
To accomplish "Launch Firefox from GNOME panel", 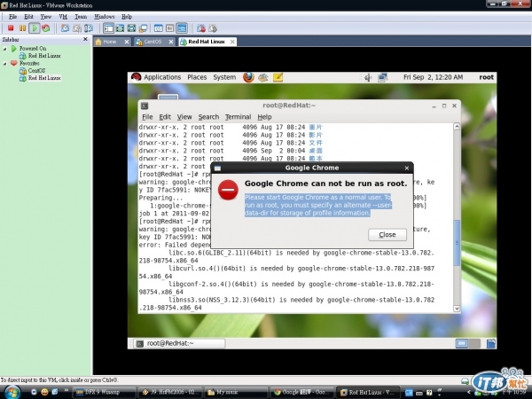I will 248,77.
